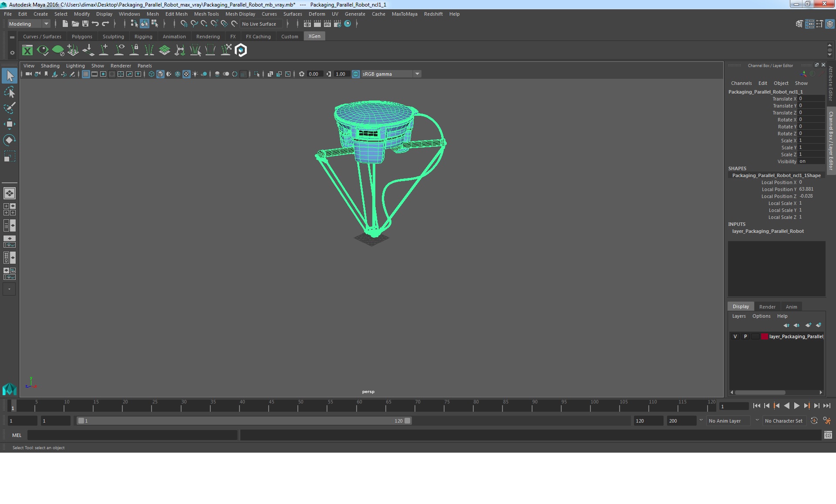This screenshot has height=504, width=836.
Task: Activate the Paint Selection tool
Action: click(x=10, y=108)
